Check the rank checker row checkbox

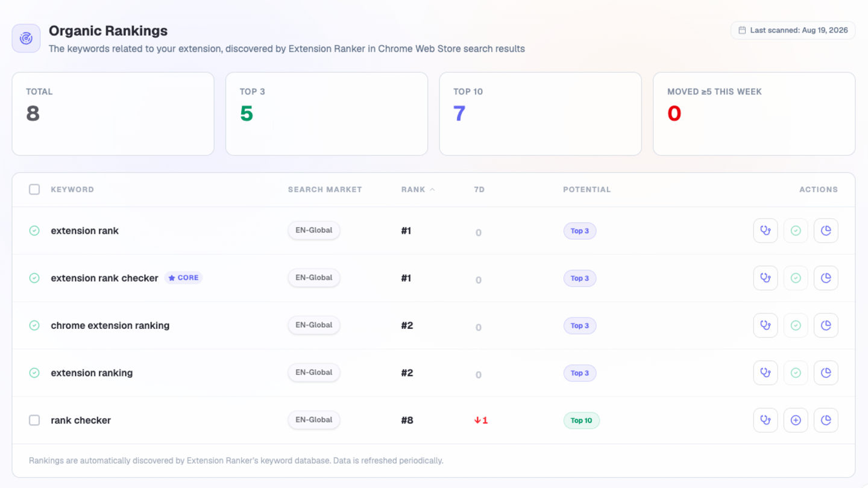point(34,421)
